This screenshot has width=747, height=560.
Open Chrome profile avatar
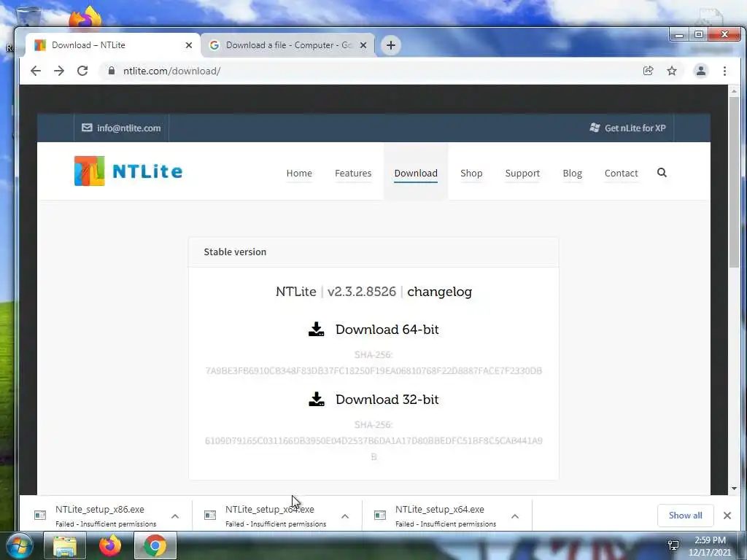701,71
